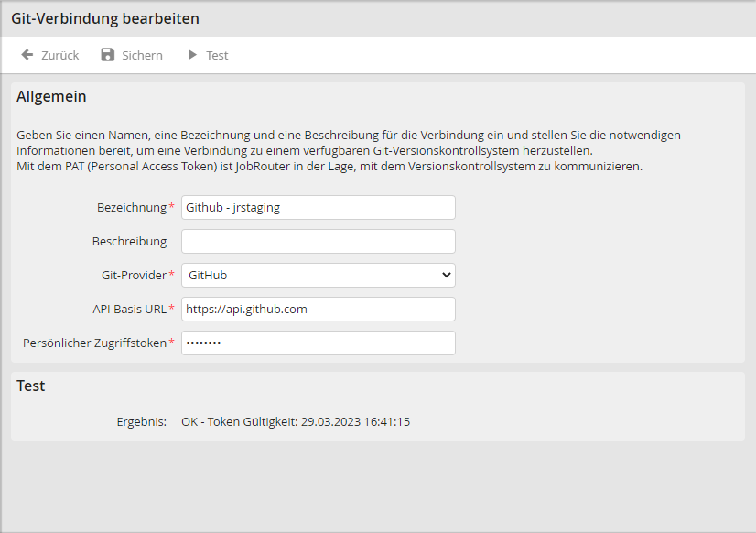Click the API Basis URL label
Image resolution: width=756 pixels, height=533 pixels.
click(129, 309)
